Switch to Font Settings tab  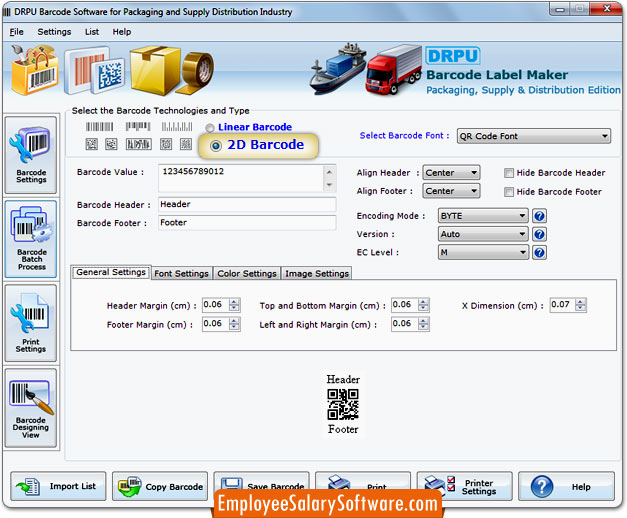[182, 274]
